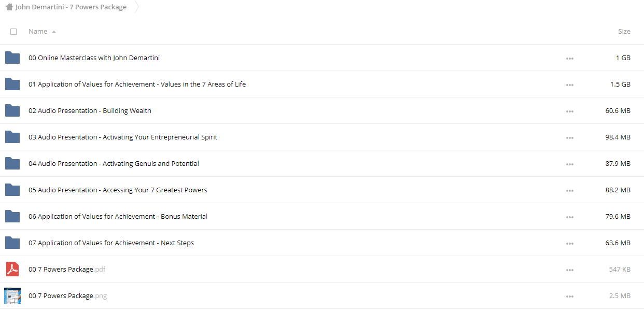
Task: Click the three-dot menu for 00 Online Masterclass
Action: tap(570, 59)
